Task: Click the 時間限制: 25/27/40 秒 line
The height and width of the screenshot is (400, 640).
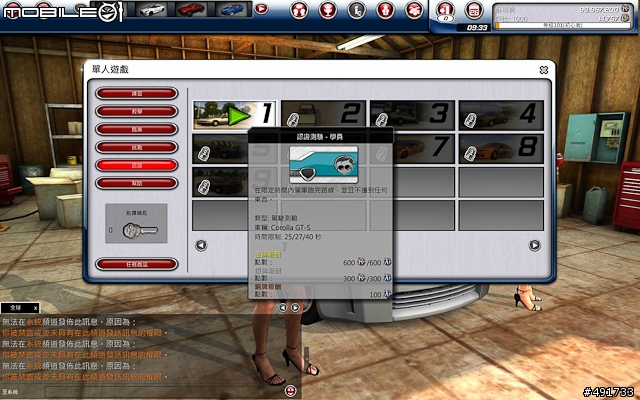Action: (x=288, y=237)
